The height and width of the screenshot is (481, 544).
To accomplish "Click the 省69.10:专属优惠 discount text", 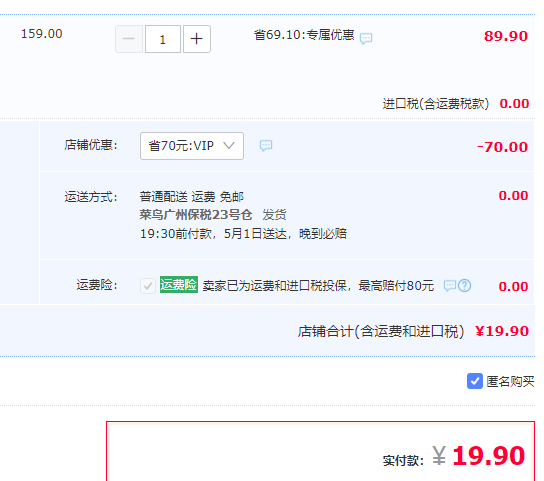I will (304, 35).
